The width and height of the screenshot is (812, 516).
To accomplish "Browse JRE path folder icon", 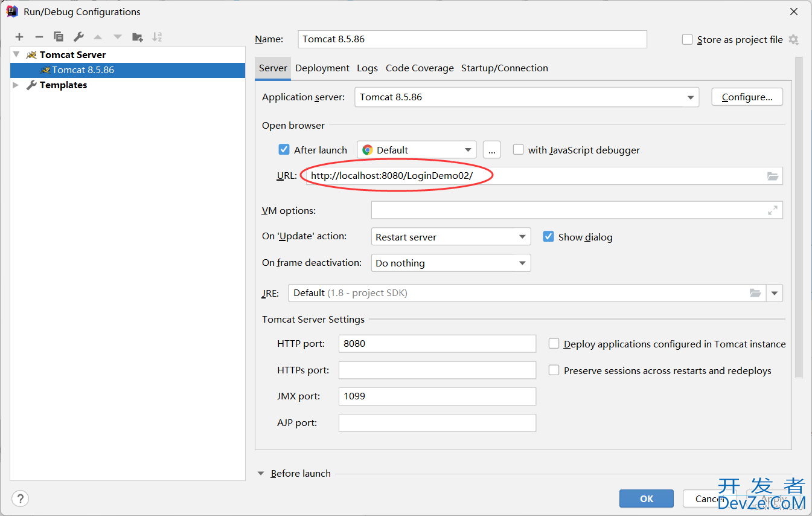I will (x=755, y=293).
